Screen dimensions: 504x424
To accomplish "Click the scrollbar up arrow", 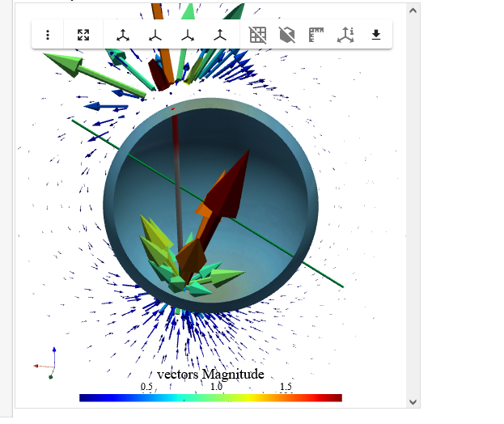I will (x=413, y=11).
